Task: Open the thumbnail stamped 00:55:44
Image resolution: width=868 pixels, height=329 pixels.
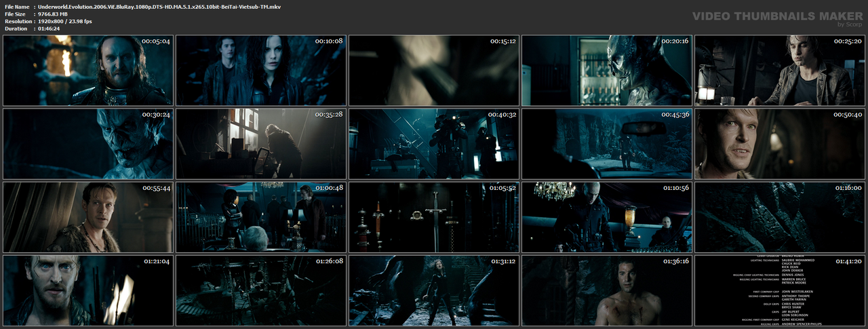Action: click(87, 217)
